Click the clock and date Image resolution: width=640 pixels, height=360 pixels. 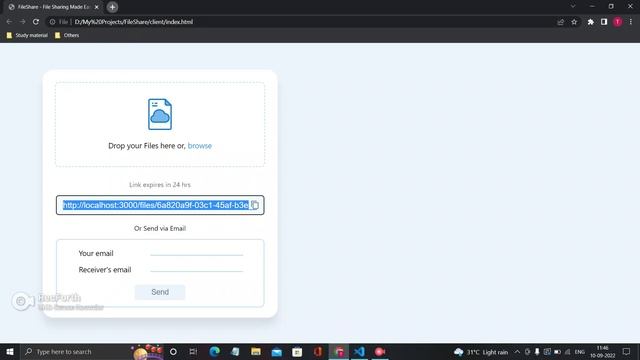click(x=602, y=351)
